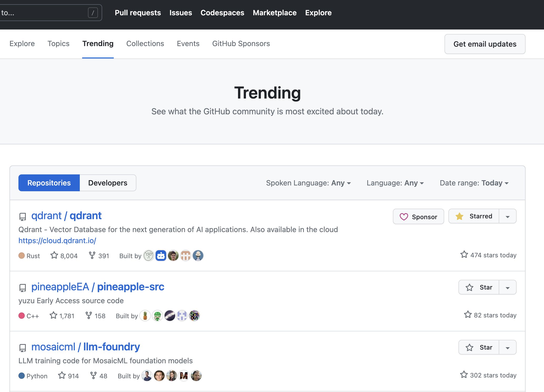544x392 pixels.
Task: Open the Spoken Language dropdown
Action: [308, 183]
